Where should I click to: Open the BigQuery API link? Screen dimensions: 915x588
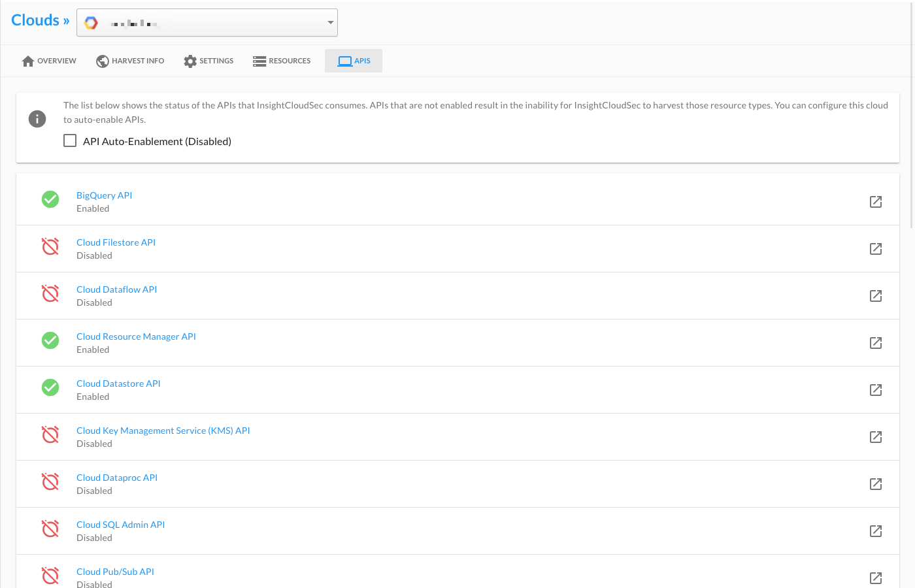click(x=105, y=195)
